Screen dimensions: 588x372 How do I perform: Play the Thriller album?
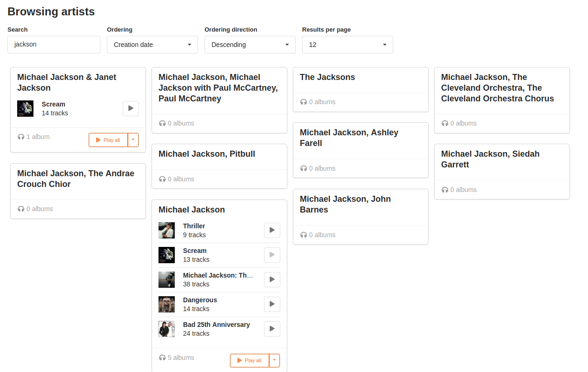(x=272, y=230)
